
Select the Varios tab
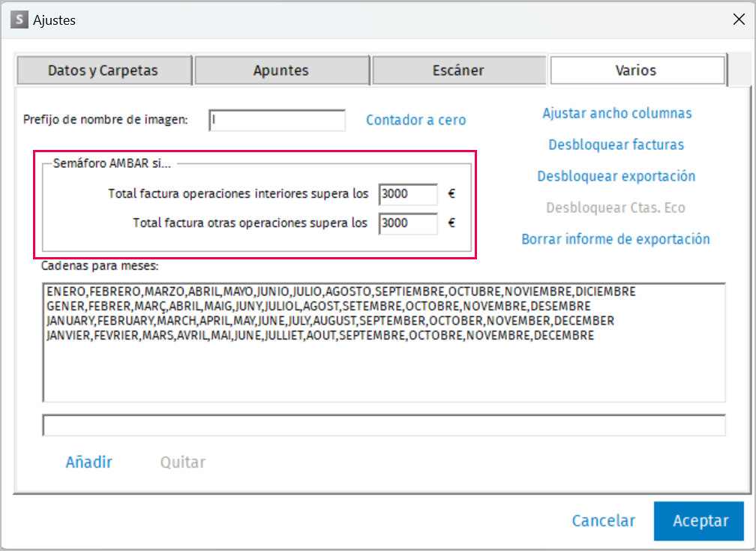pos(637,70)
